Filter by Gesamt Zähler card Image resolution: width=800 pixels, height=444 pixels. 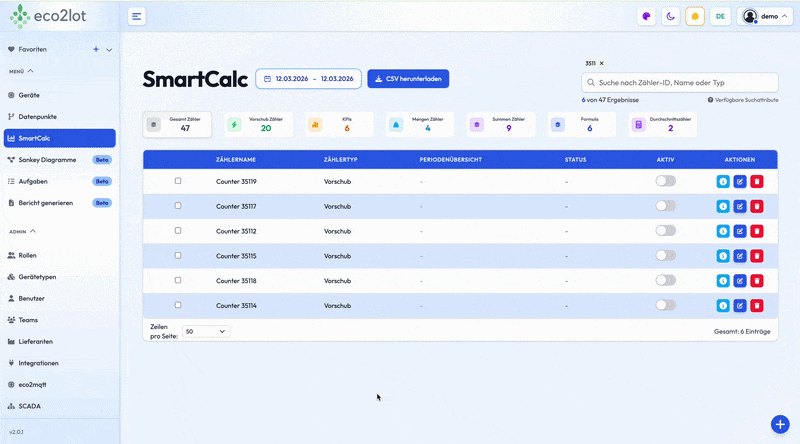click(x=177, y=125)
